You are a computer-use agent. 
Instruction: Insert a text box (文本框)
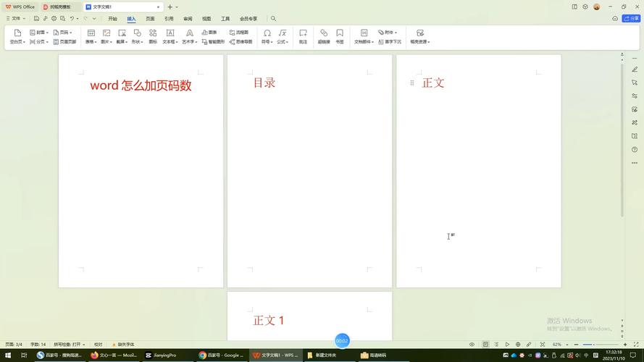point(170,36)
